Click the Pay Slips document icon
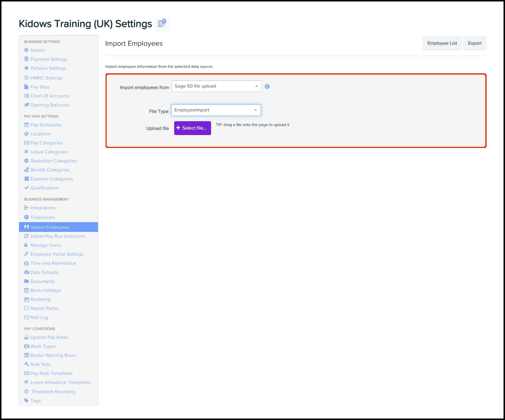 [27, 87]
